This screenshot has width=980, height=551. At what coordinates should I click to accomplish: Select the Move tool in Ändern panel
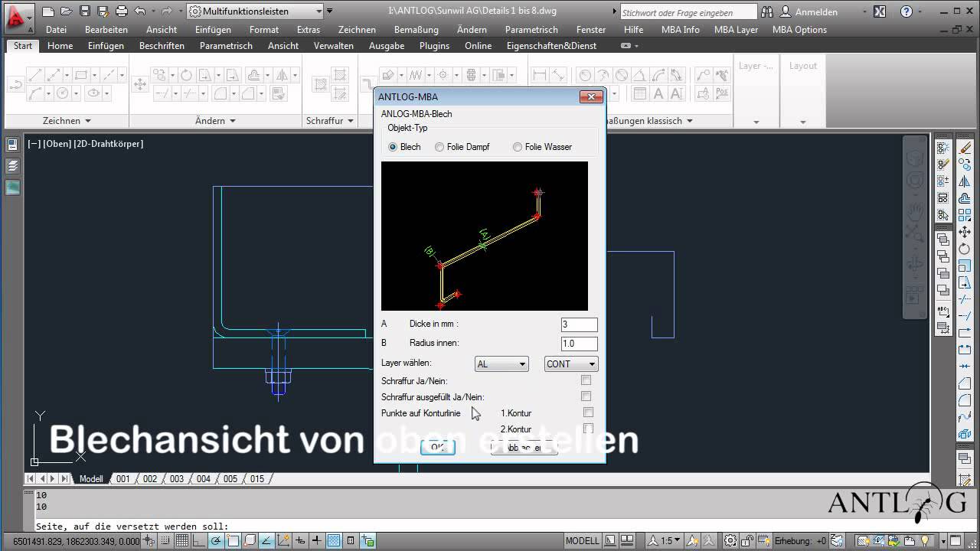pos(140,84)
